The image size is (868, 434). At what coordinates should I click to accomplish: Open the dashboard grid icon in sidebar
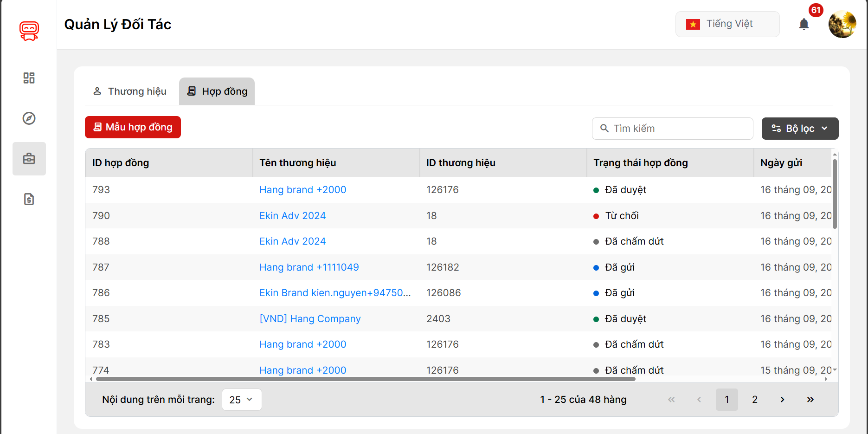click(29, 78)
